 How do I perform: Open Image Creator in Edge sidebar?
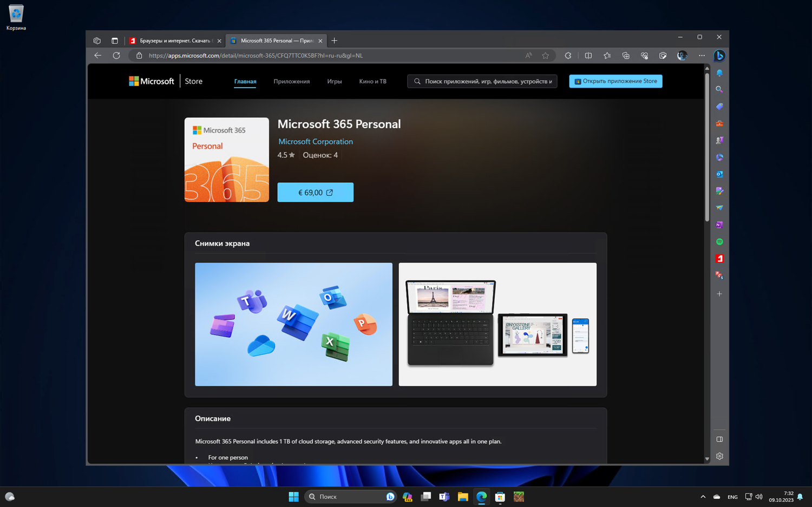pyautogui.click(x=719, y=191)
